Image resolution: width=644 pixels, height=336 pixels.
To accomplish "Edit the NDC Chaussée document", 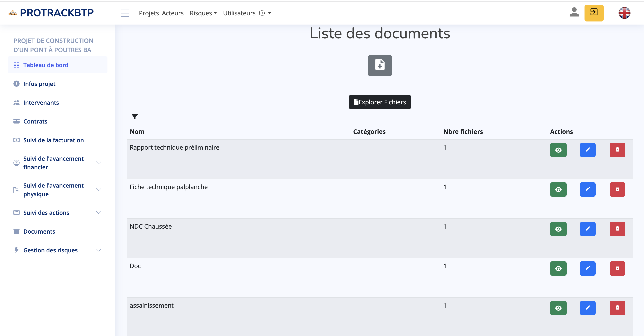I will [x=588, y=229].
